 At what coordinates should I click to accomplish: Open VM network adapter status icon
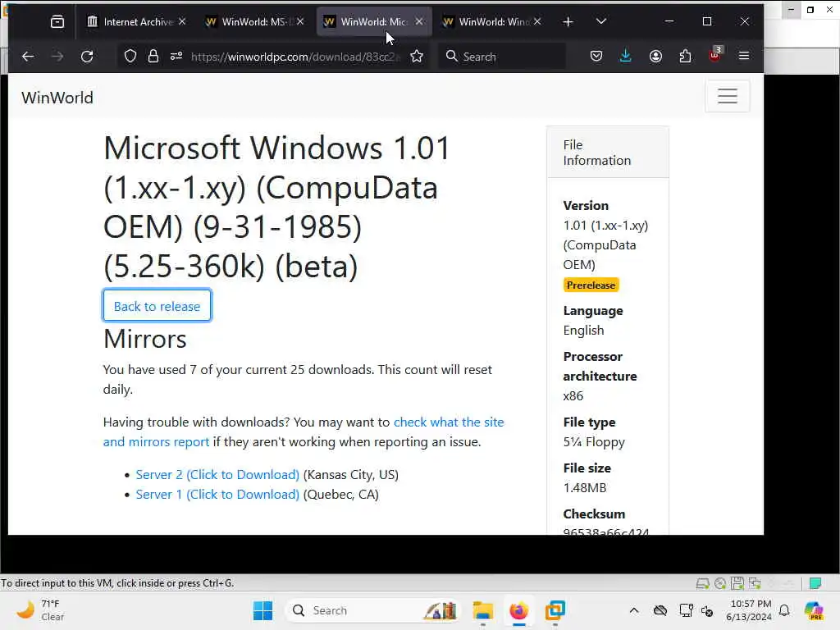[x=755, y=583]
